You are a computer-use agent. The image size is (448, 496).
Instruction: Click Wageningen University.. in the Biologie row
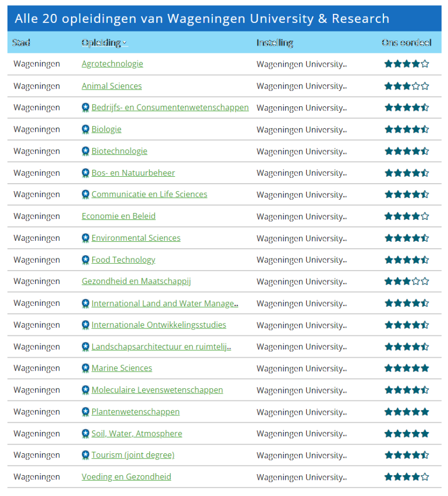[302, 130]
